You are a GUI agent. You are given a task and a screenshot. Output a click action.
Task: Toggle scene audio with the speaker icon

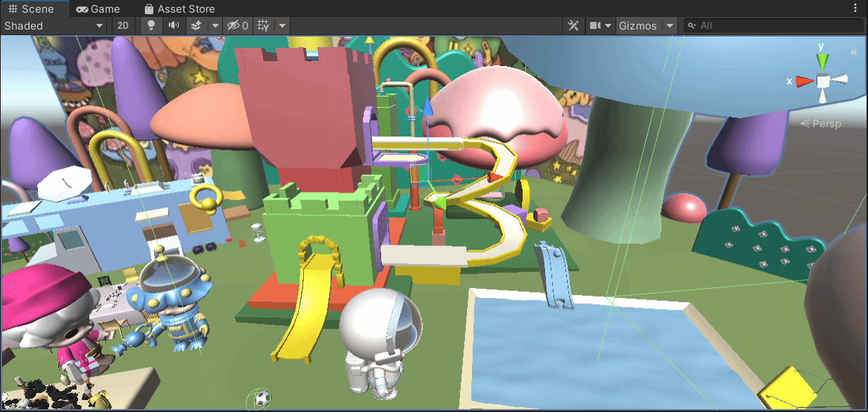click(173, 26)
